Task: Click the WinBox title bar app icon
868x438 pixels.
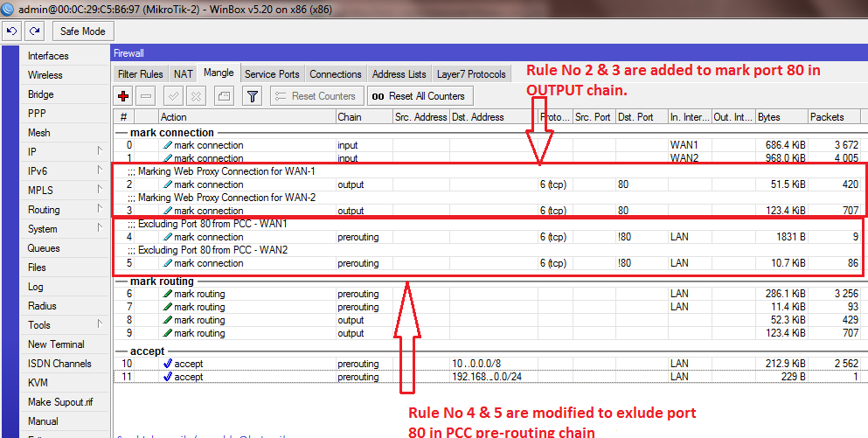Action: [x=8, y=9]
